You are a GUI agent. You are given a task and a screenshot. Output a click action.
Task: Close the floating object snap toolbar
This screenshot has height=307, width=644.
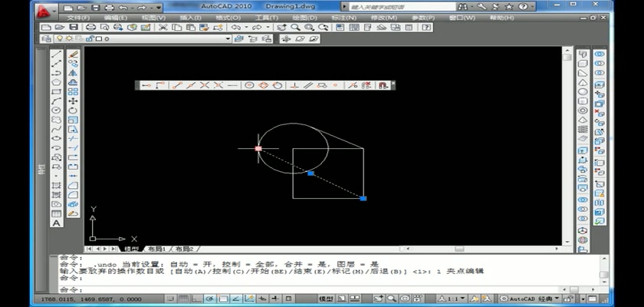pyautogui.click(x=393, y=83)
